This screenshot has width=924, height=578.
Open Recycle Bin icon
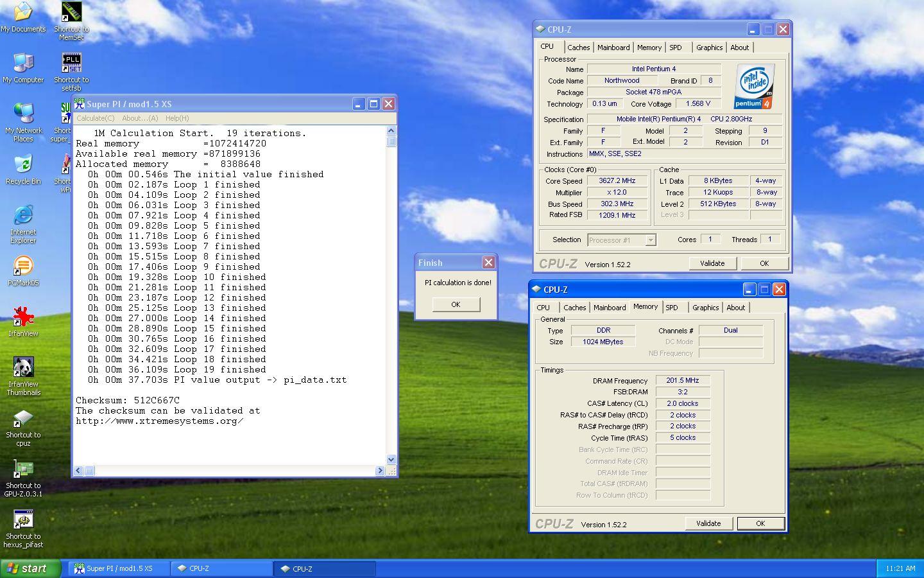[x=23, y=170]
